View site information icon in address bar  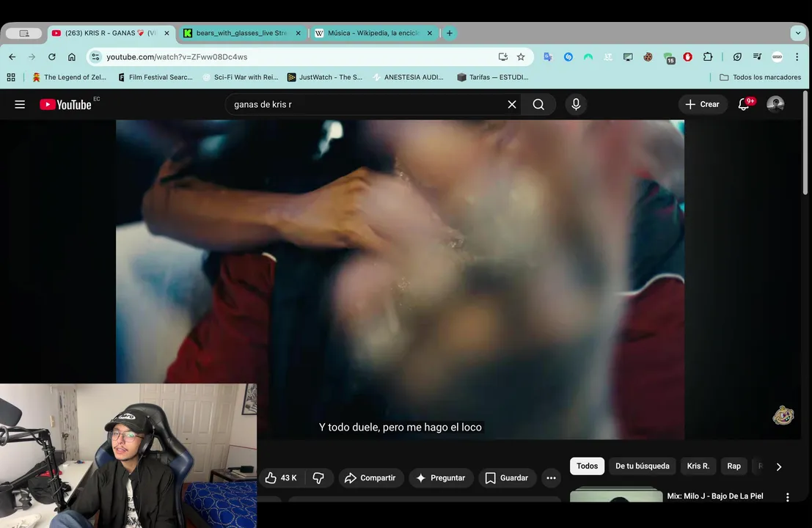[x=95, y=57]
